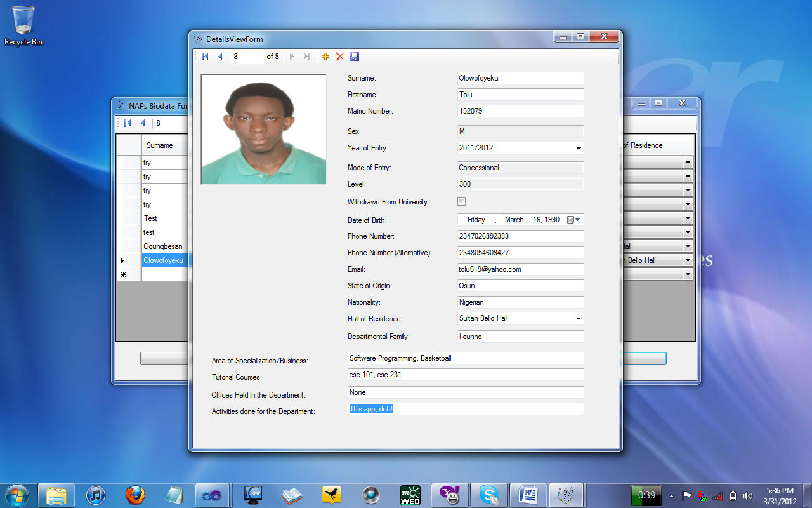
Task: Click the Email field
Action: click(x=520, y=269)
